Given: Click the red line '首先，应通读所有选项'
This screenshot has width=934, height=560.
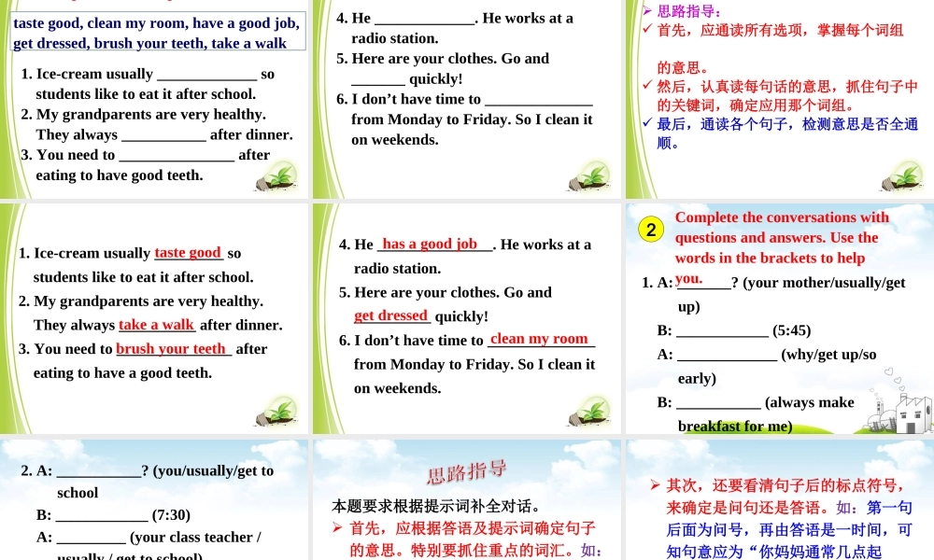Looking at the screenshot, I should 780,30.
